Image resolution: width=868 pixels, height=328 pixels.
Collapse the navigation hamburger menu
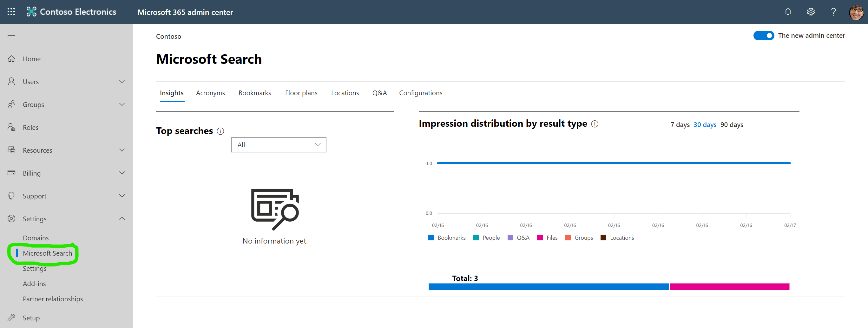point(11,35)
